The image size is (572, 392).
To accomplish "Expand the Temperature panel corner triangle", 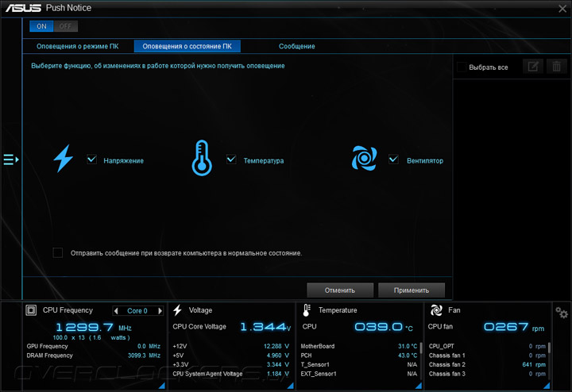I will (419, 386).
